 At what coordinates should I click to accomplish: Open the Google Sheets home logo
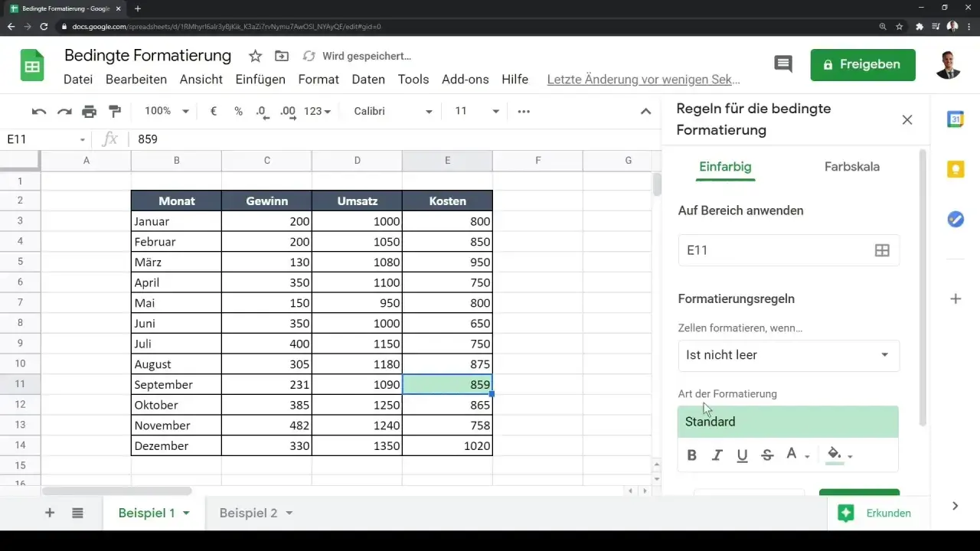click(x=32, y=65)
